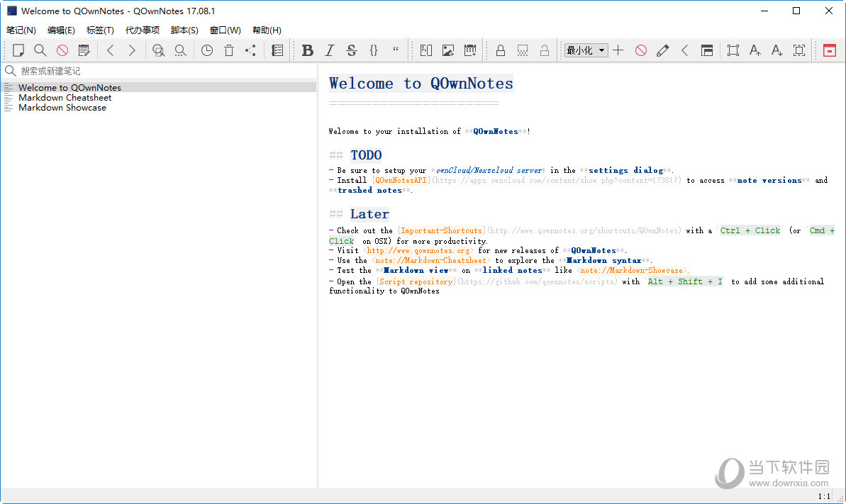Click the note://Markdown-Showcase link
Screen dimensions: 846x504
click(632, 270)
